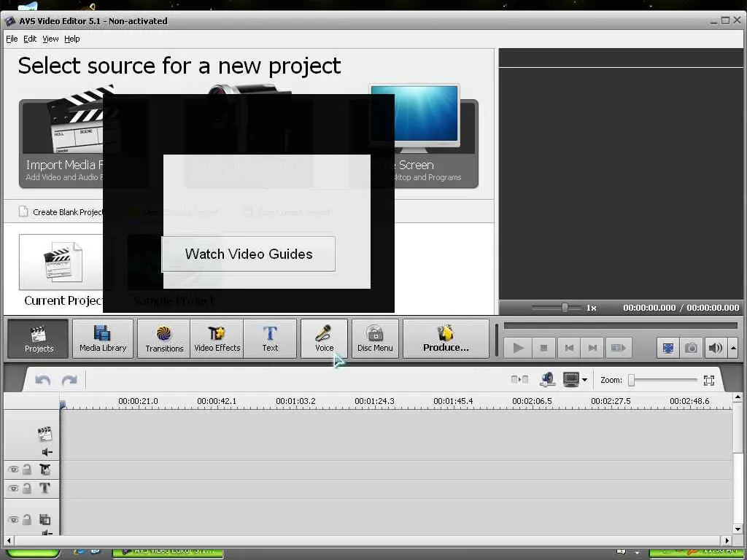Open the Media Library
This screenshot has height=560, width=747.
point(103,338)
